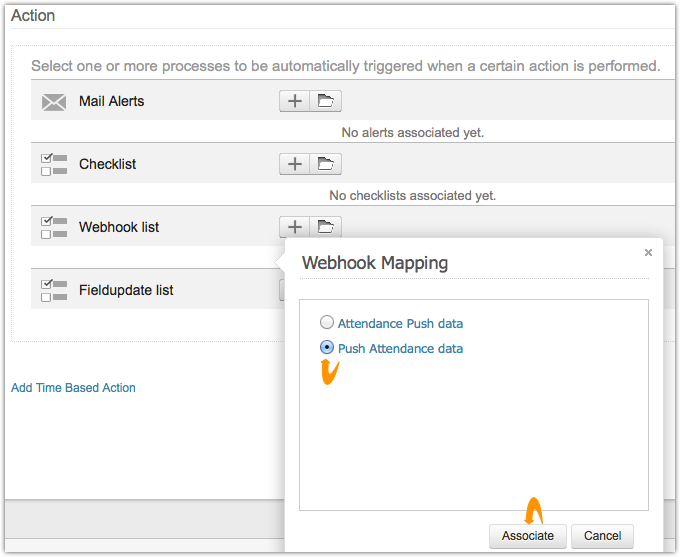Close the Webhook Mapping popup
The height and width of the screenshot is (557, 680).
click(648, 253)
